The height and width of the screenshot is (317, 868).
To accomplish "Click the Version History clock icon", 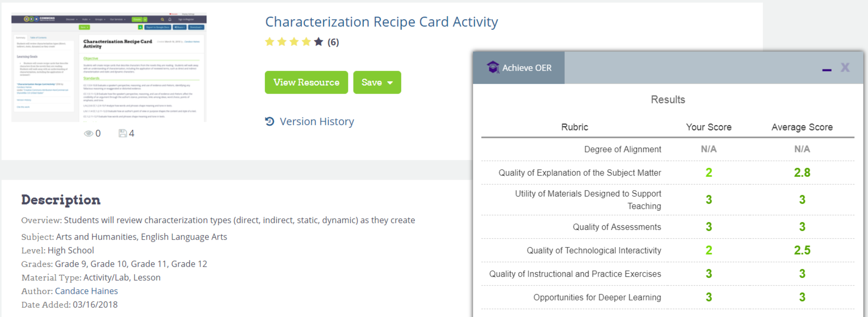I will point(270,122).
